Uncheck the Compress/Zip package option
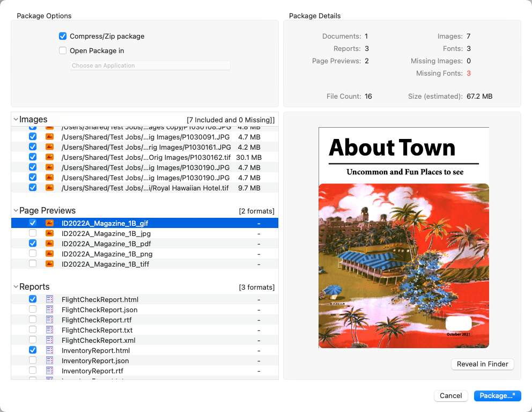The width and height of the screenshot is (532, 412). pyautogui.click(x=63, y=36)
